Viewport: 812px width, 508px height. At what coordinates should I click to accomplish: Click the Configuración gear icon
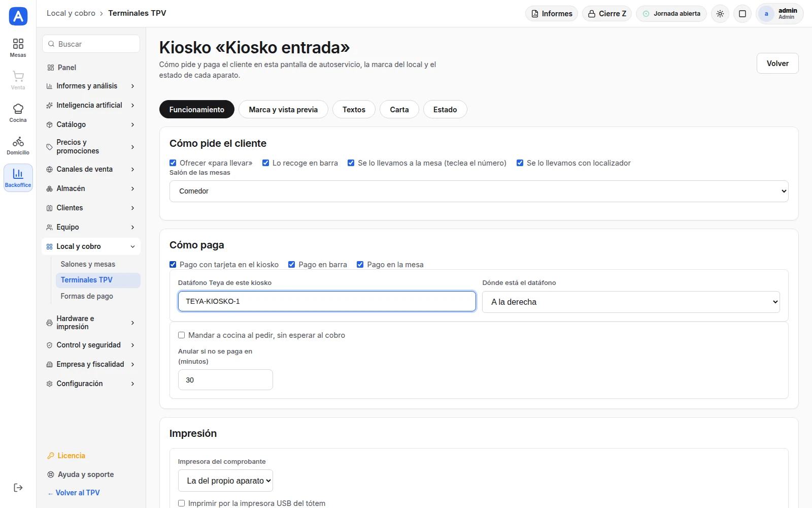(49, 384)
